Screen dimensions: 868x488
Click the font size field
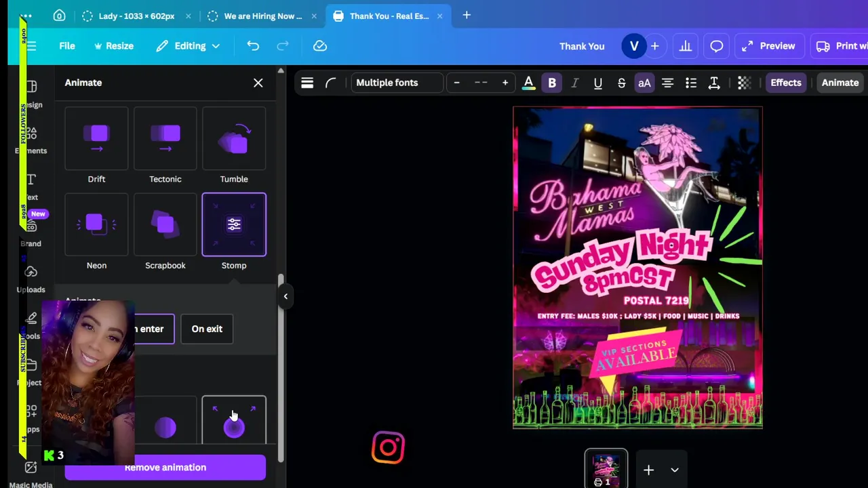(481, 83)
